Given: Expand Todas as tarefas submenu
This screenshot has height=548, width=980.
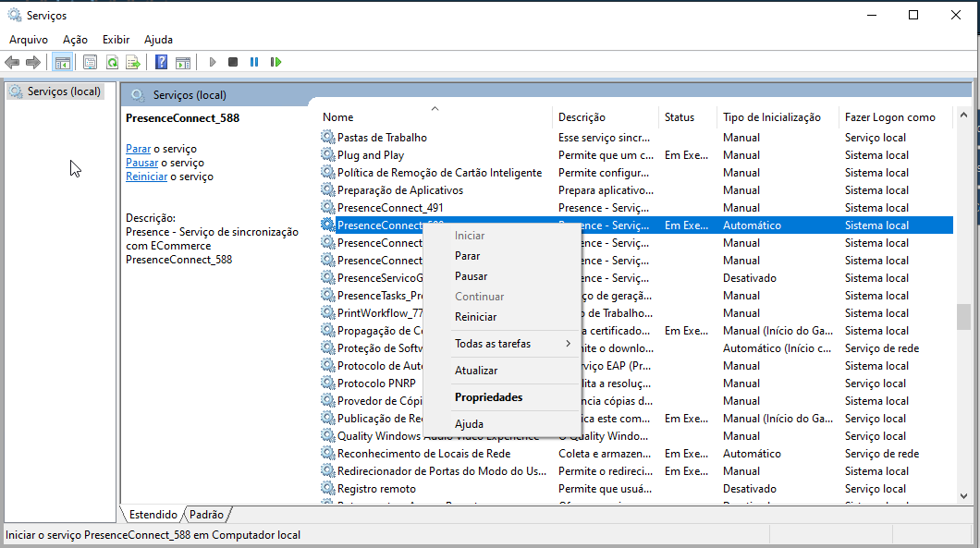Looking at the screenshot, I should point(503,344).
